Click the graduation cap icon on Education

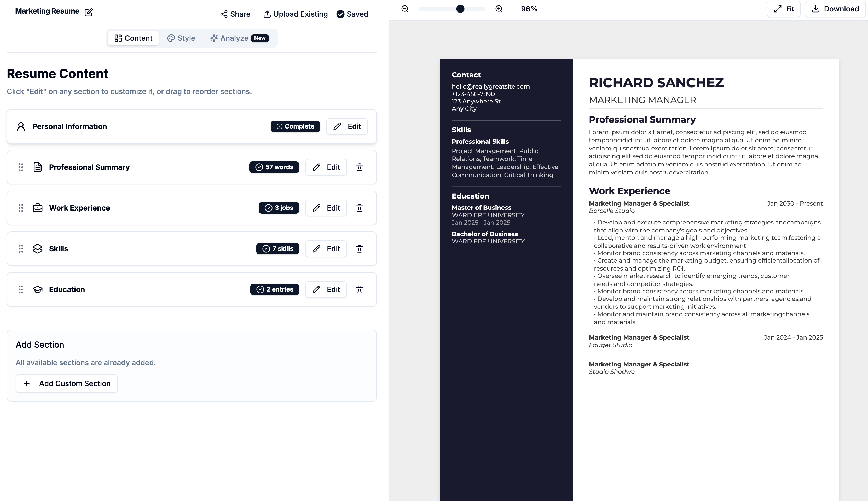38,289
